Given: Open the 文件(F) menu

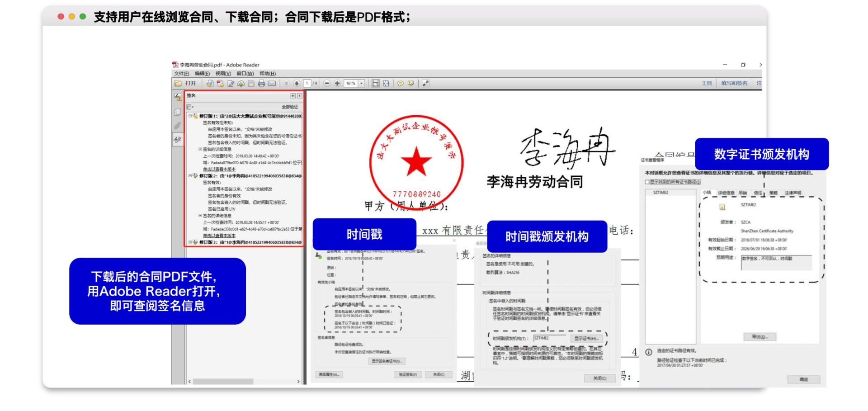Looking at the screenshot, I should click(x=182, y=74).
